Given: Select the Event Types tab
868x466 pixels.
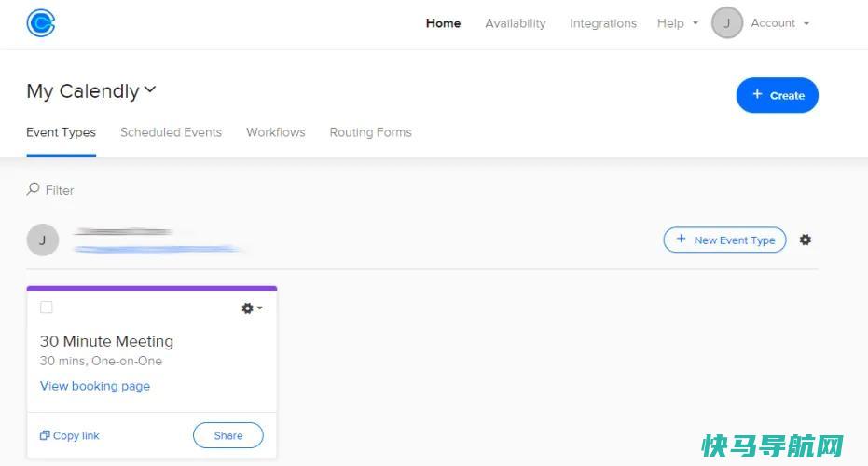Looking at the screenshot, I should click(61, 132).
